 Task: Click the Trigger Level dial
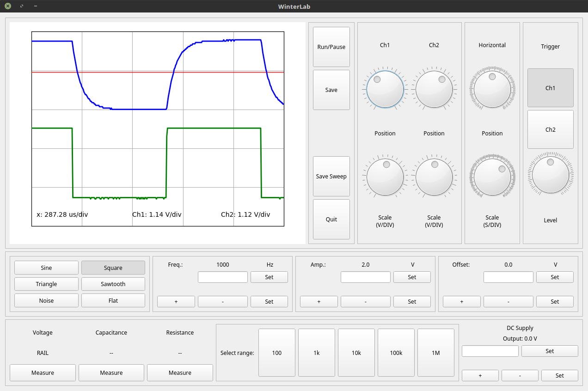(x=550, y=175)
